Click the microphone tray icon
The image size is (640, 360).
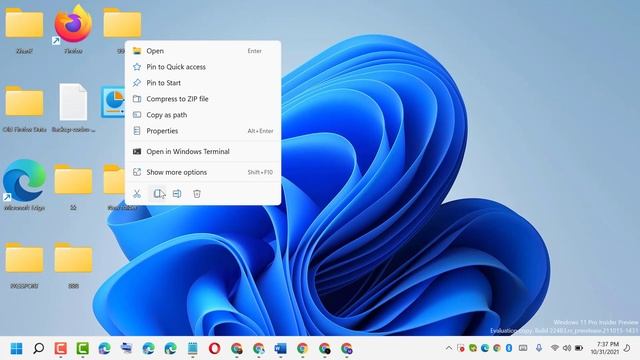point(539,348)
